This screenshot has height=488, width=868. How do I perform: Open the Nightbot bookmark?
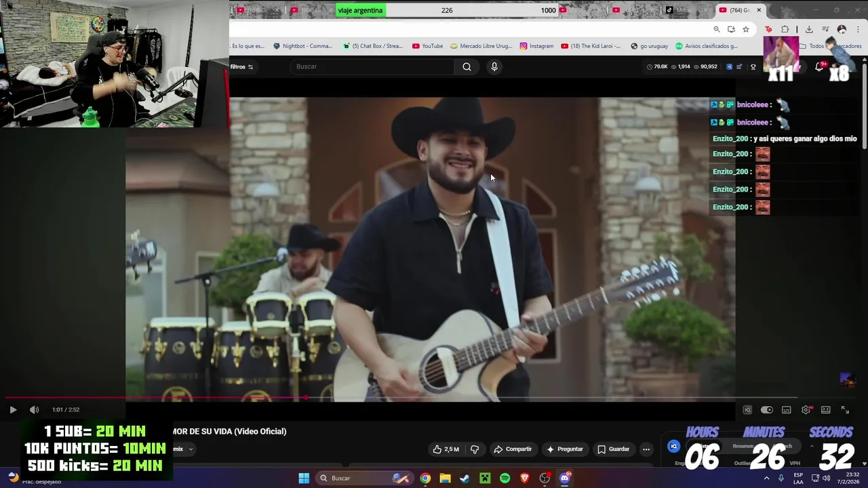(302, 46)
